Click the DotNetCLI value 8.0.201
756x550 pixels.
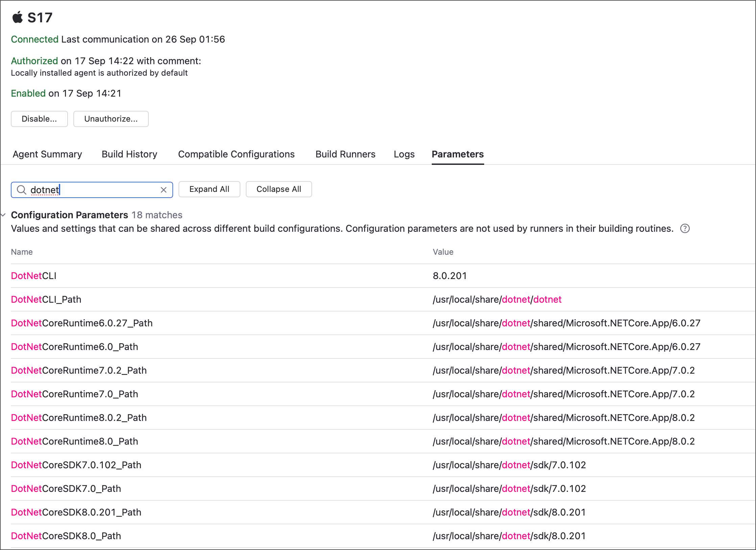coord(450,276)
